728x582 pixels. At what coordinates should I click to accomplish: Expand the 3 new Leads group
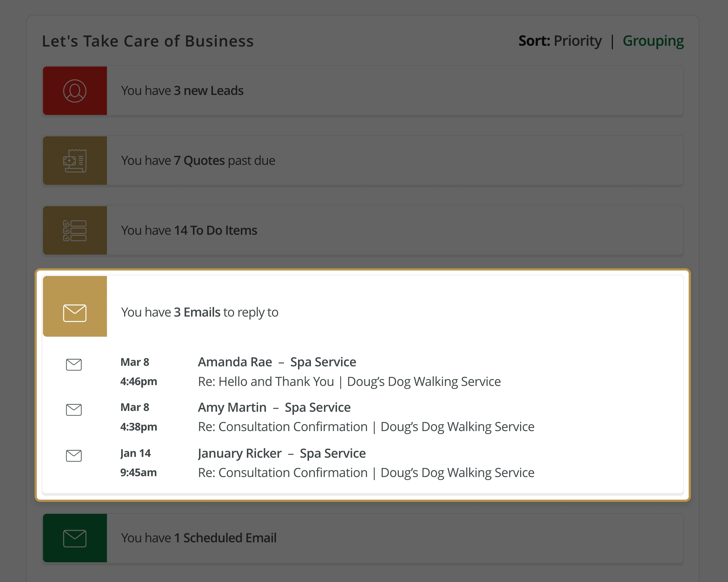click(328, 91)
